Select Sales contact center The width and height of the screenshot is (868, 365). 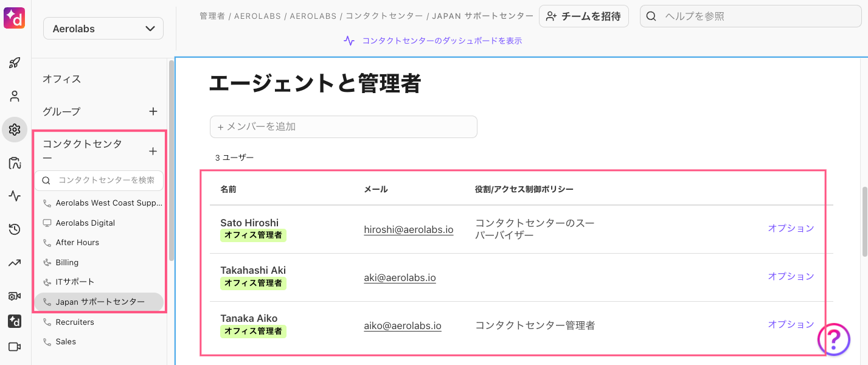click(66, 342)
